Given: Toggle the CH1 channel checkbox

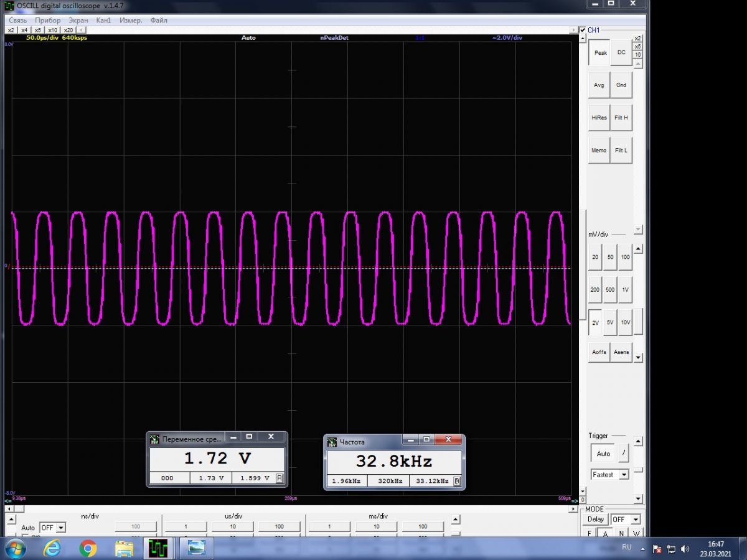Looking at the screenshot, I should pyautogui.click(x=583, y=30).
